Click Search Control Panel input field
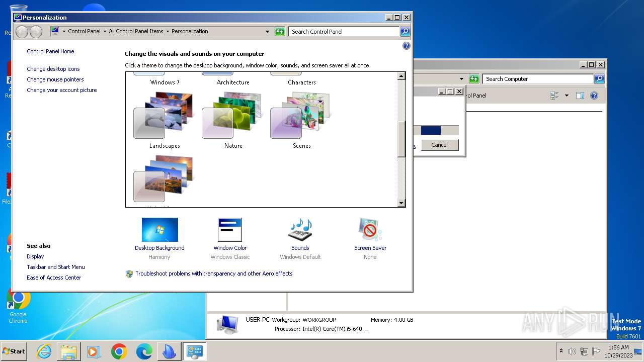Image resolution: width=644 pixels, height=362 pixels. pyautogui.click(x=344, y=31)
